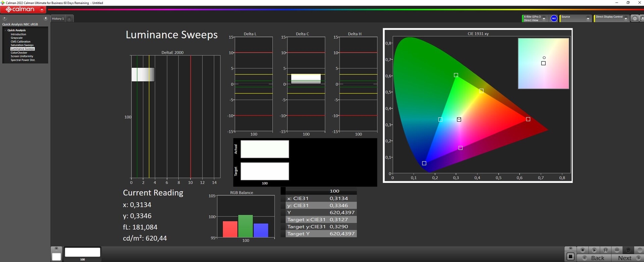
Task: Open the settings gear at top right
Action: [635, 18]
